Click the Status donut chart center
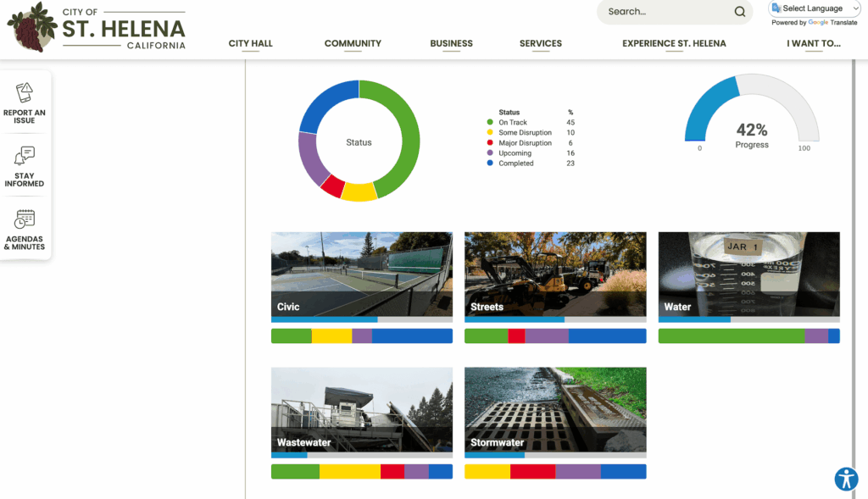The width and height of the screenshot is (868, 499). (358, 142)
